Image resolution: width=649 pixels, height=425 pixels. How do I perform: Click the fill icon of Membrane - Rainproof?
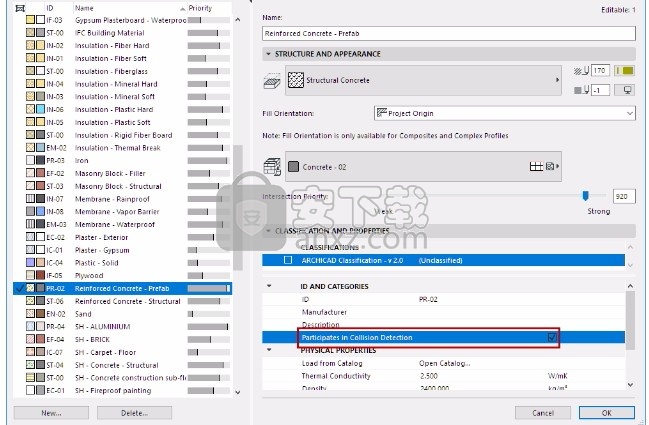click(x=30, y=199)
